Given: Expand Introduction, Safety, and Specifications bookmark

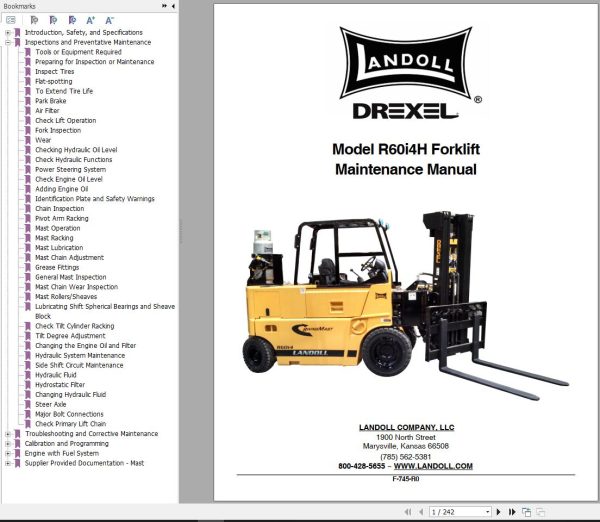Looking at the screenshot, I should pos(8,33).
